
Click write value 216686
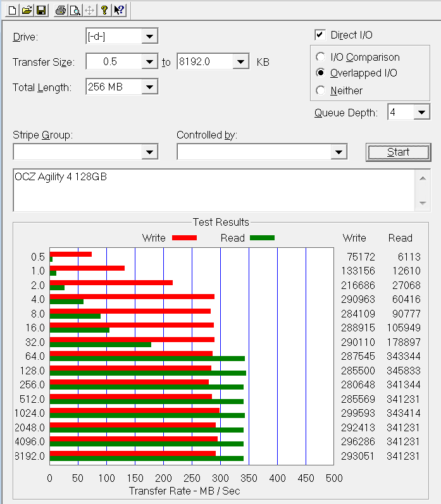358,285
